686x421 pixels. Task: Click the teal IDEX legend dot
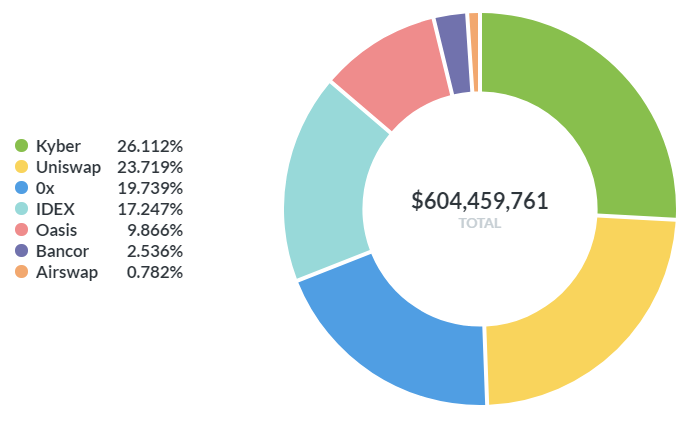(21, 209)
